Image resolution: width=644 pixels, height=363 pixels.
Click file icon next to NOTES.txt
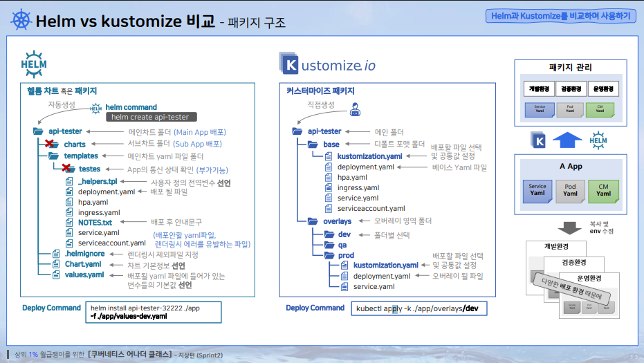coord(69,222)
